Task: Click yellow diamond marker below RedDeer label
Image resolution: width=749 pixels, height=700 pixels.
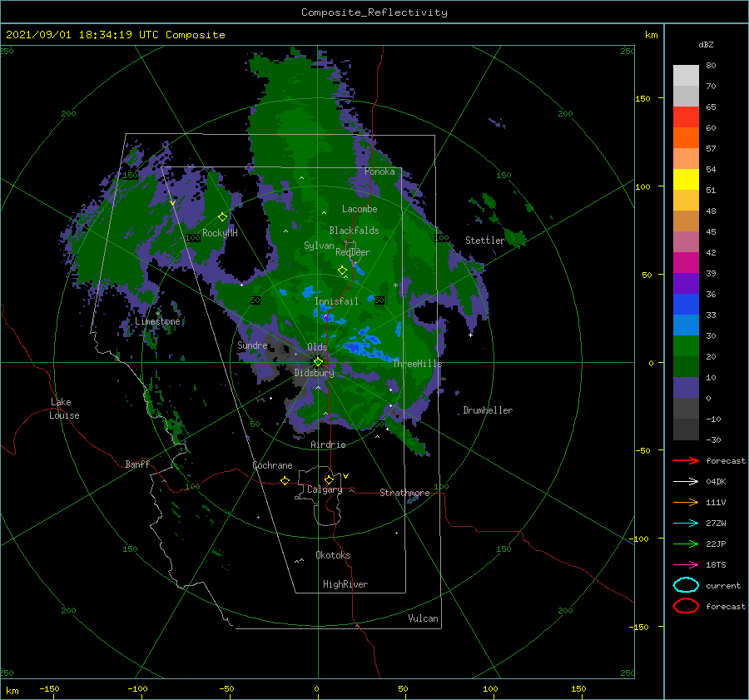Action: coord(343,271)
